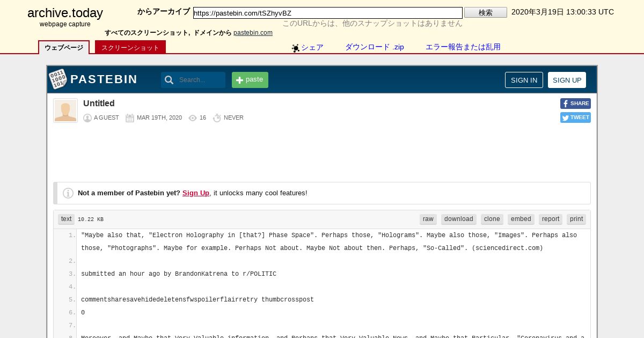The height and width of the screenshot is (338, 644).
Task: Open the embed options
Action: 521,219
